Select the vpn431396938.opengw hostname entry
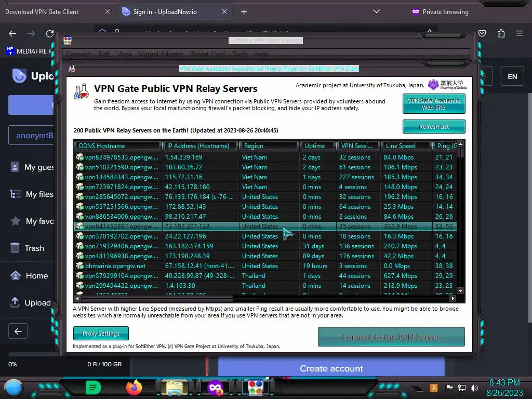This screenshot has width=532, height=399. point(122,256)
